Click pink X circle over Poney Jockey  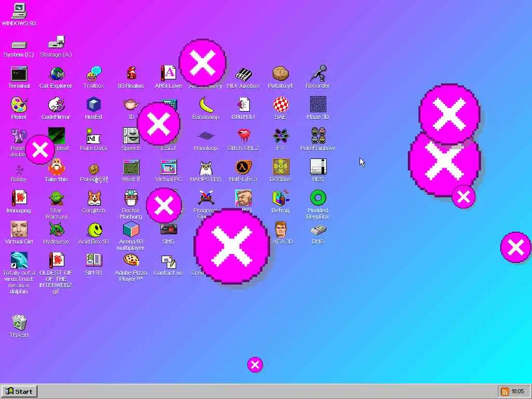(40, 150)
